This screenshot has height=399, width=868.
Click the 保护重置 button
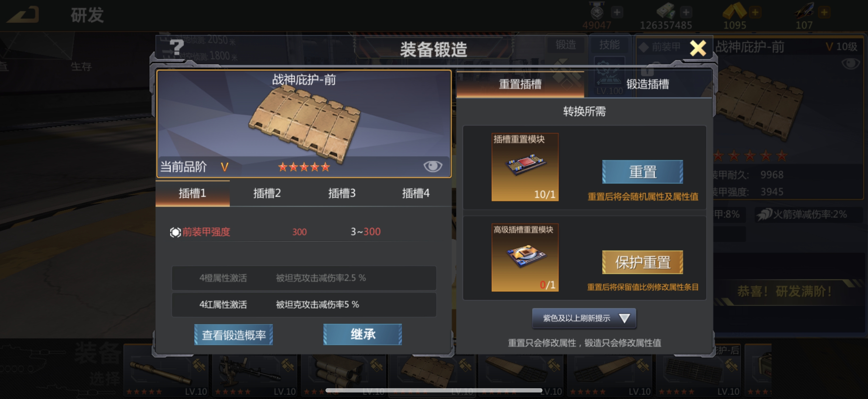pyautogui.click(x=643, y=262)
